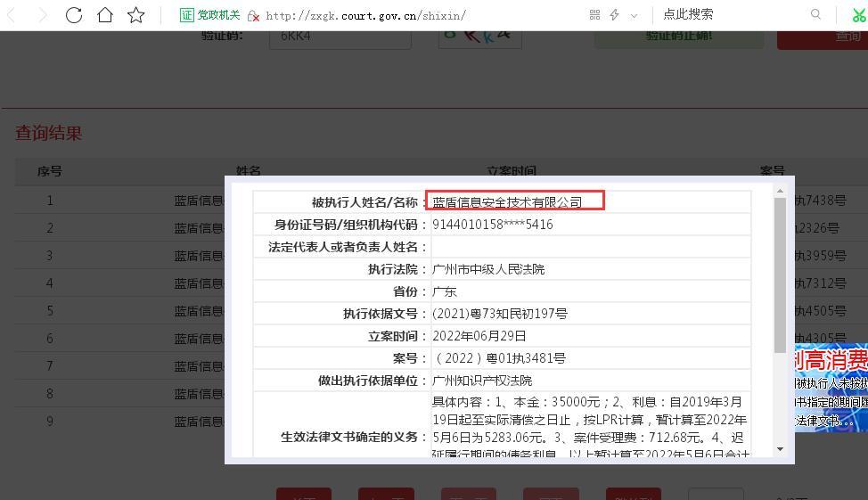Click the 限制高消费 banner on the right
868x500 pixels.
831,387
